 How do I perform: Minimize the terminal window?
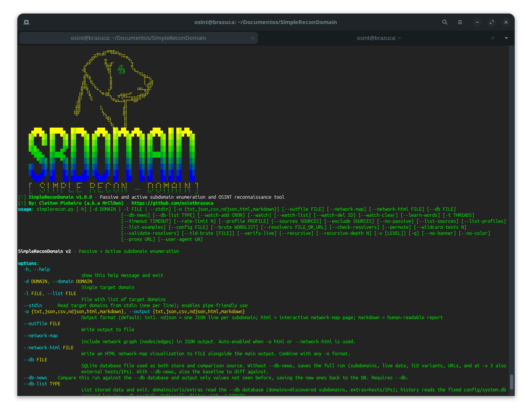coord(477,22)
